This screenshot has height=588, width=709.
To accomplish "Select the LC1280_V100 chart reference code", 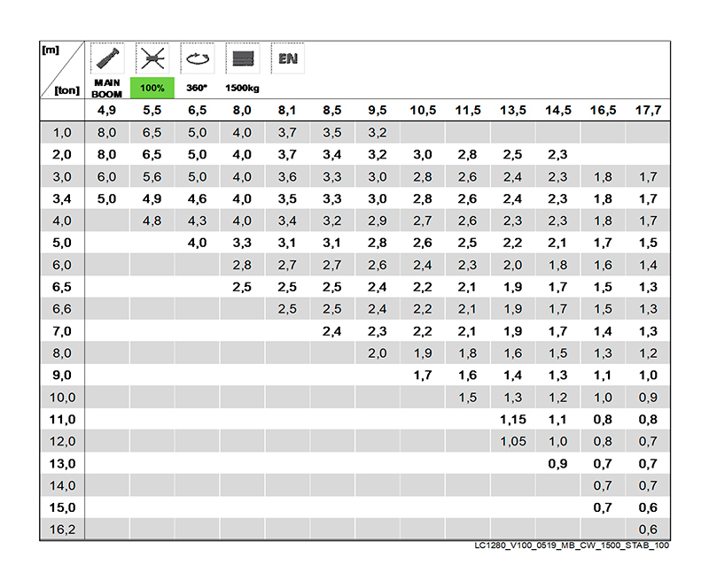I will pyautogui.click(x=572, y=545).
